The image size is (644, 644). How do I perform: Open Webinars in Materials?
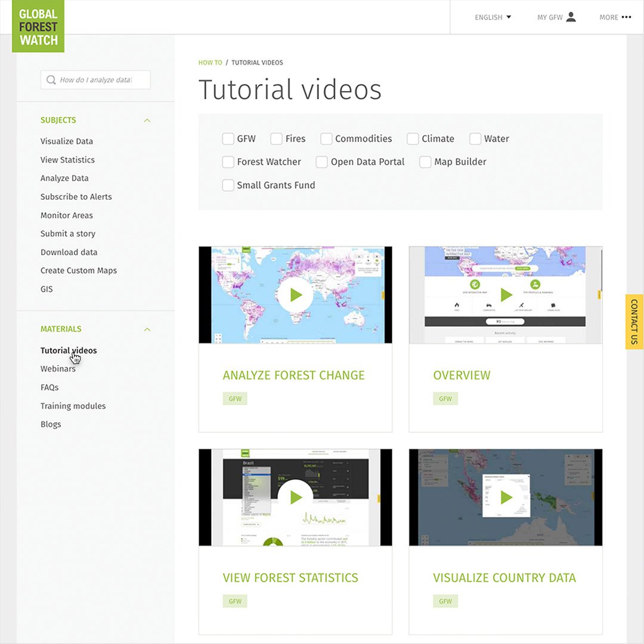(58, 369)
